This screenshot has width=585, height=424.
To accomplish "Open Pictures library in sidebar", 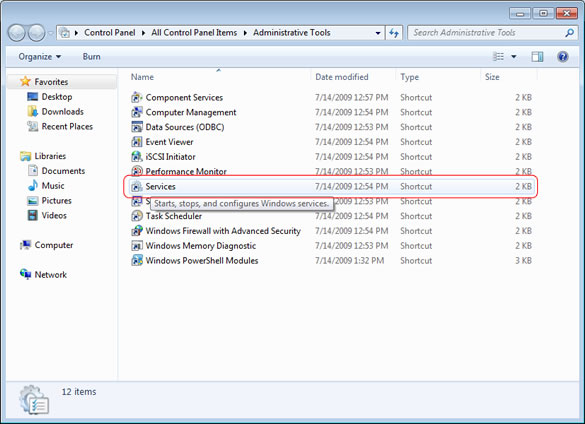I will (56, 201).
